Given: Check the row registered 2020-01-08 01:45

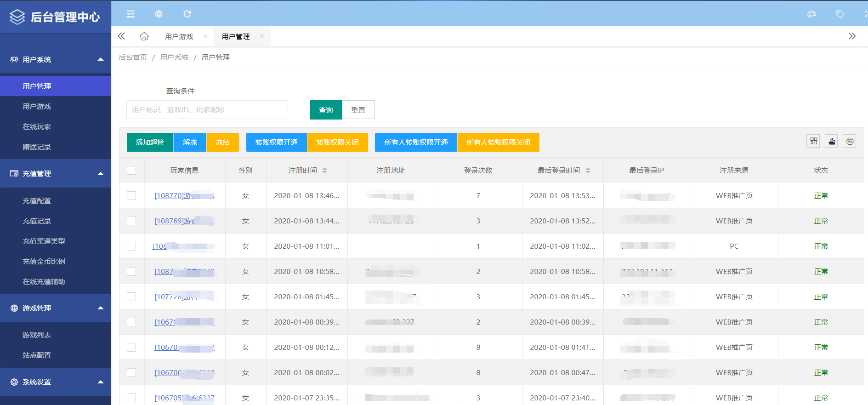Looking at the screenshot, I should (x=131, y=297).
